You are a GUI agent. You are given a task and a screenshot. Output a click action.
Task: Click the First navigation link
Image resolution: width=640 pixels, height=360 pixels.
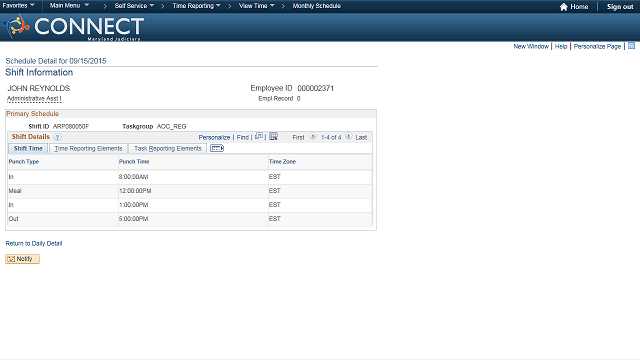tap(298, 138)
